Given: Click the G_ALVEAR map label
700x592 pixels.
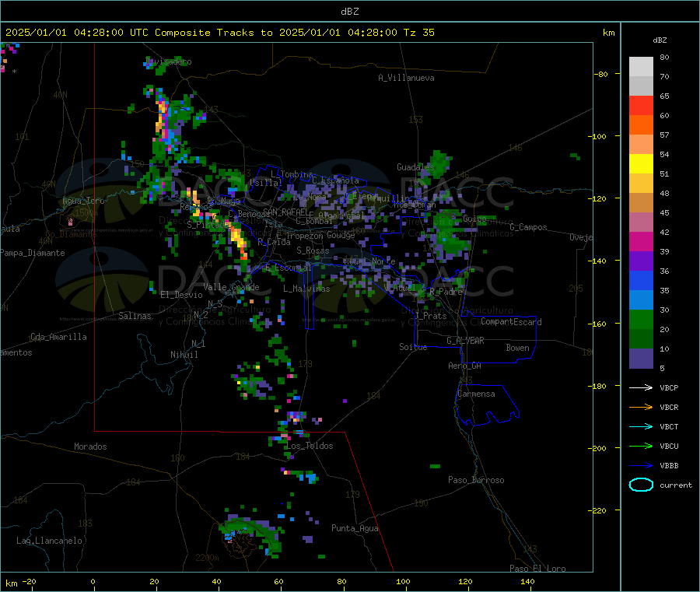Looking at the screenshot, I should [465, 341].
